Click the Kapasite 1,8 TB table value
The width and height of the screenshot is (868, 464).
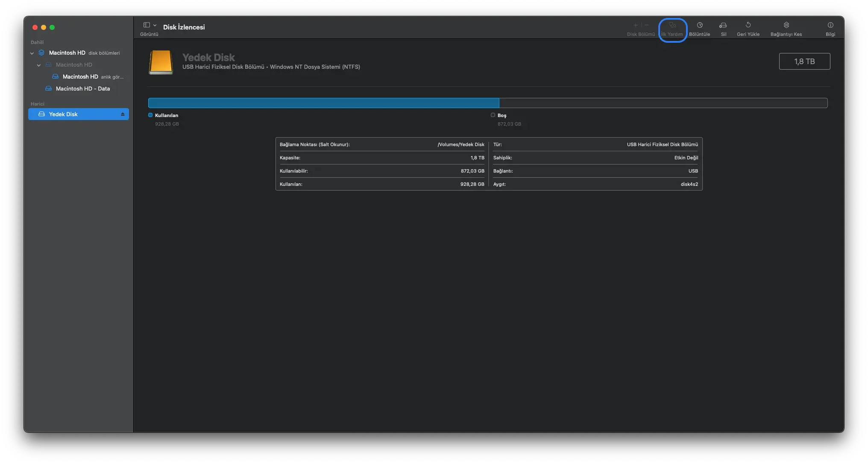478,158
